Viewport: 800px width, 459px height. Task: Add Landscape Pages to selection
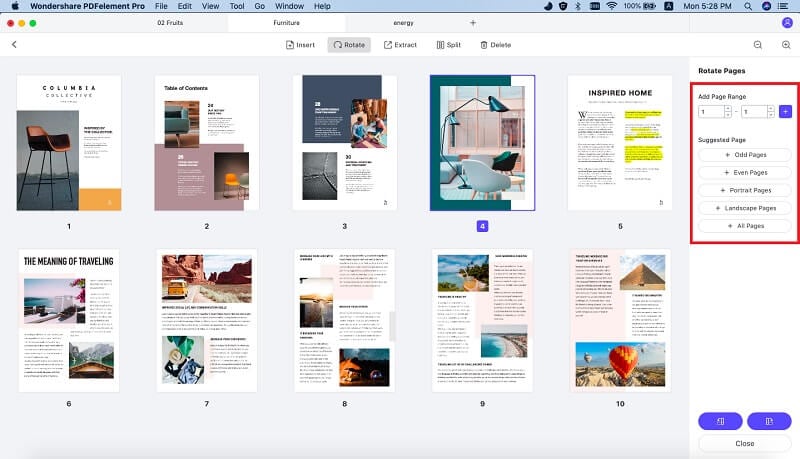[x=745, y=208]
